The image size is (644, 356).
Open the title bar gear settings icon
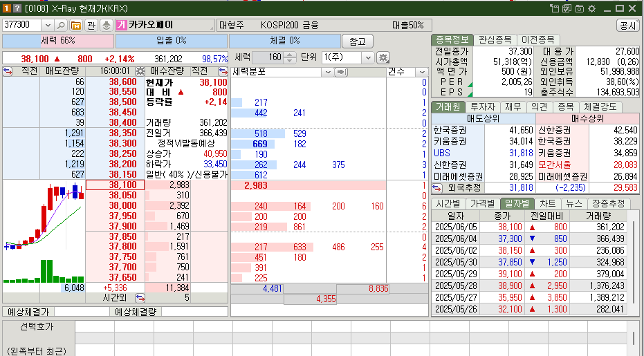pos(591,8)
